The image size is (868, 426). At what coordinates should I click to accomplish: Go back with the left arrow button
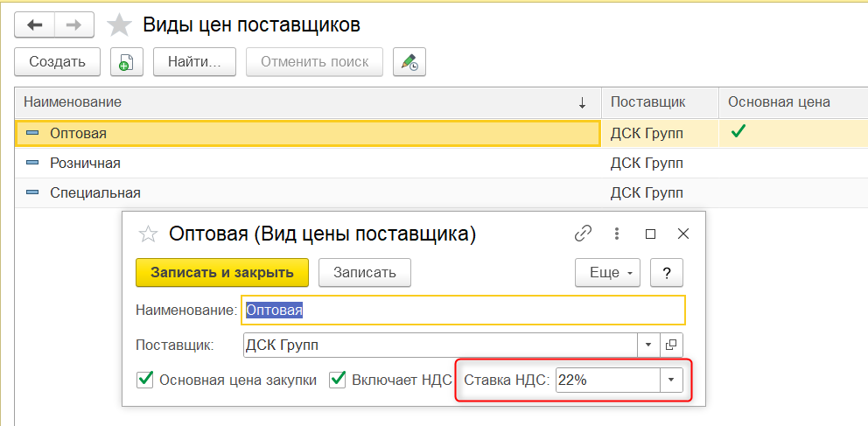(34, 24)
